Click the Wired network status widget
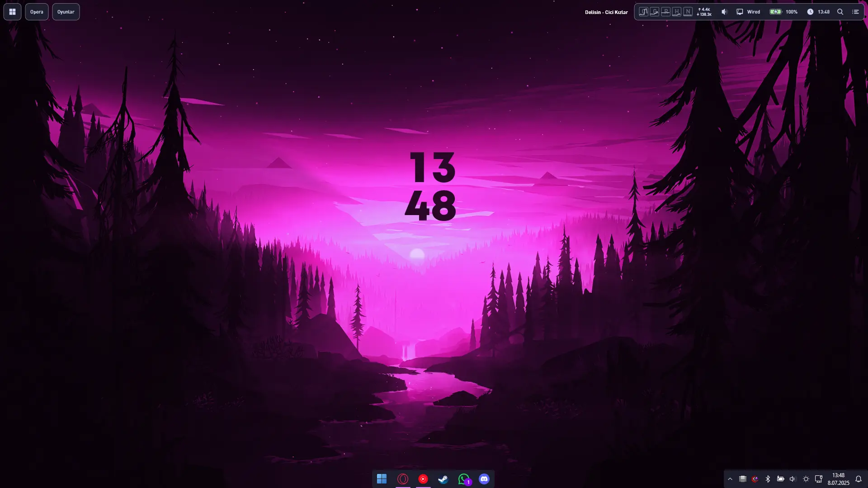The image size is (868, 488). click(748, 12)
